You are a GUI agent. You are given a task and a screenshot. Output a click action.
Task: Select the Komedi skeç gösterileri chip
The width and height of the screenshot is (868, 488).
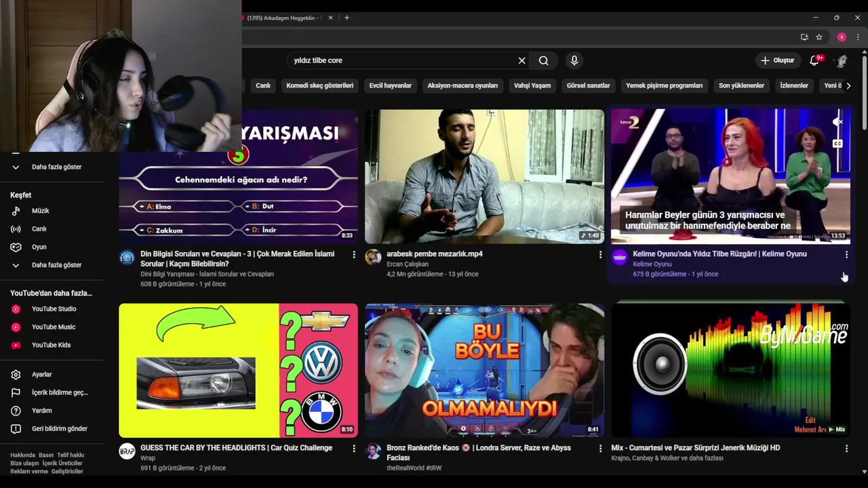319,85
